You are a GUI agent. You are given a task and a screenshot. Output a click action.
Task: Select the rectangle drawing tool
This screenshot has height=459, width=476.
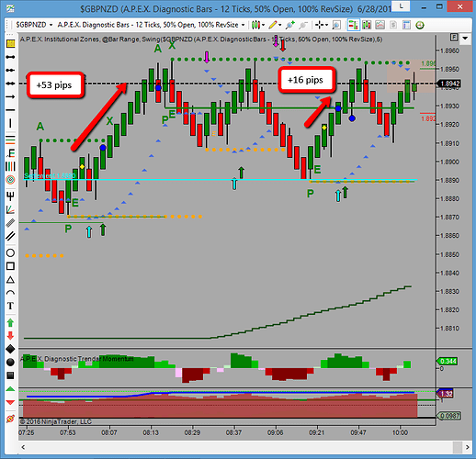pos(10,266)
